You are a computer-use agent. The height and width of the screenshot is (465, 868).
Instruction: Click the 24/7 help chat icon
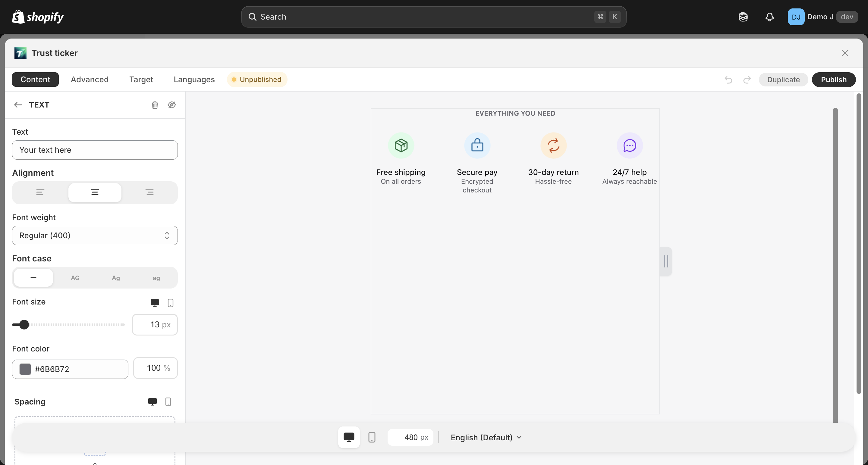[629, 145]
